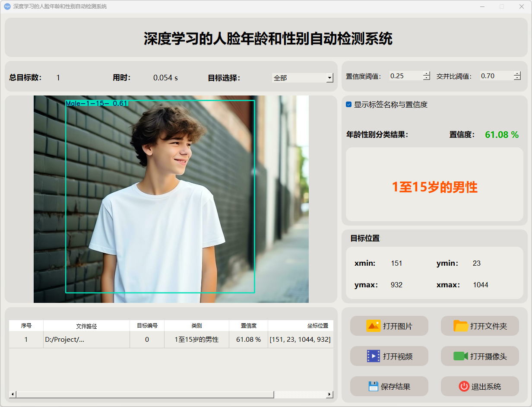Click the red power icon on 退出系统
The width and height of the screenshot is (532, 407).
(x=464, y=386)
